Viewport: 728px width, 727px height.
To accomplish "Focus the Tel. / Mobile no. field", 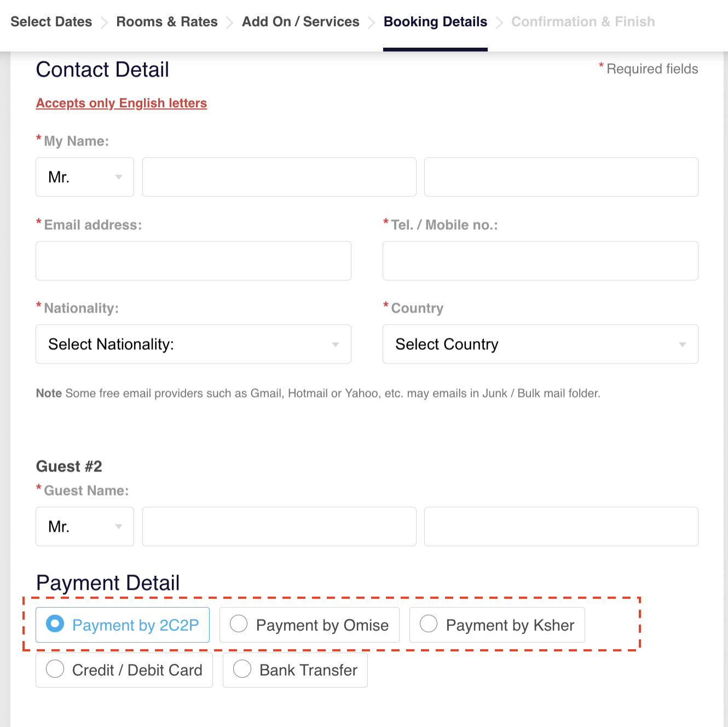I will [540, 261].
